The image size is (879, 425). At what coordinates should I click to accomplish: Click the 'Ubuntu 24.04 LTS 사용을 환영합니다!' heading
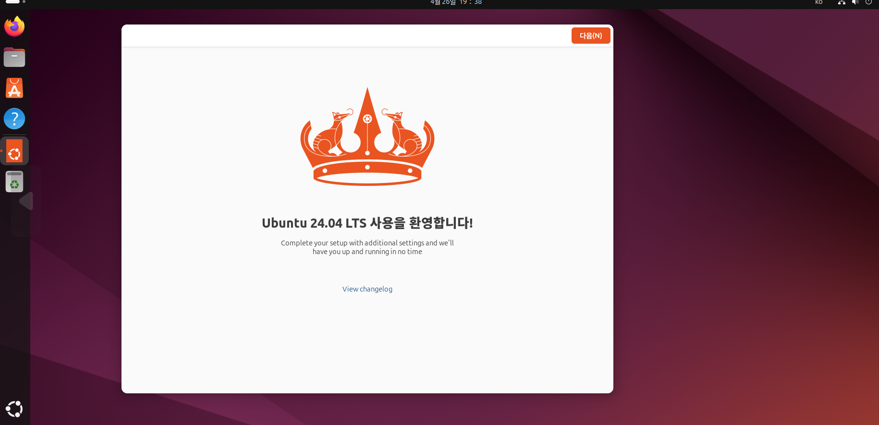[367, 223]
